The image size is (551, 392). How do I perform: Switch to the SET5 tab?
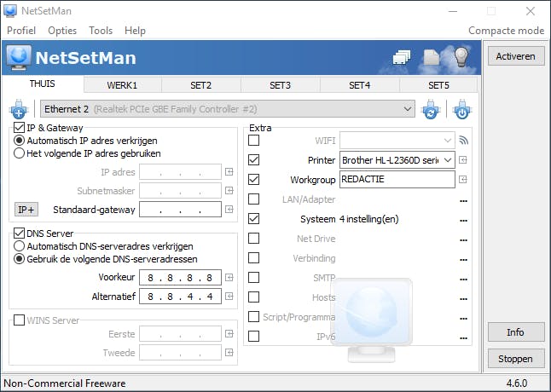click(438, 85)
